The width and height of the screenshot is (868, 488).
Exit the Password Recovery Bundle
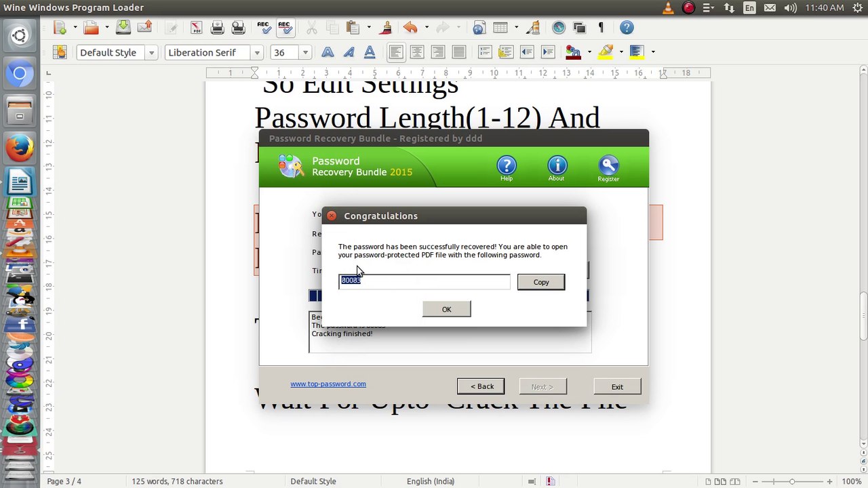(x=617, y=386)
